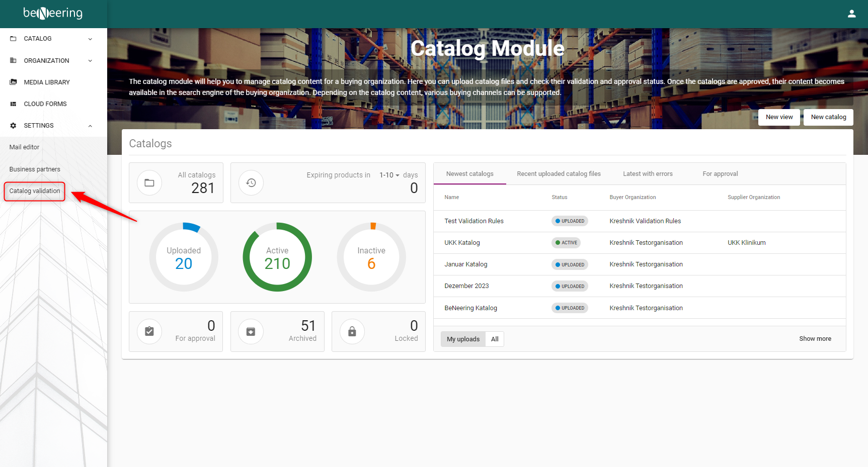Click the Catalogs section heading
This screenshot has width=868, height=467.
150,144
